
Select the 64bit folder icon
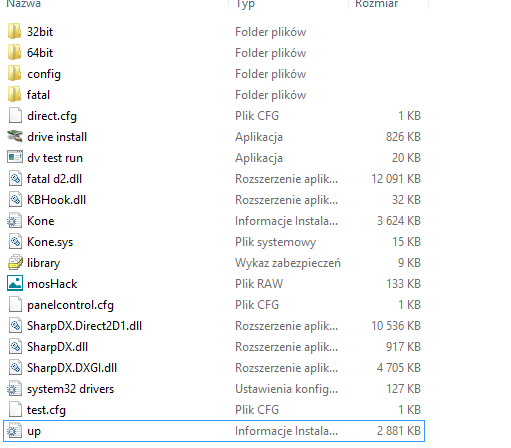pyautogui.click(x=15, y=53)
